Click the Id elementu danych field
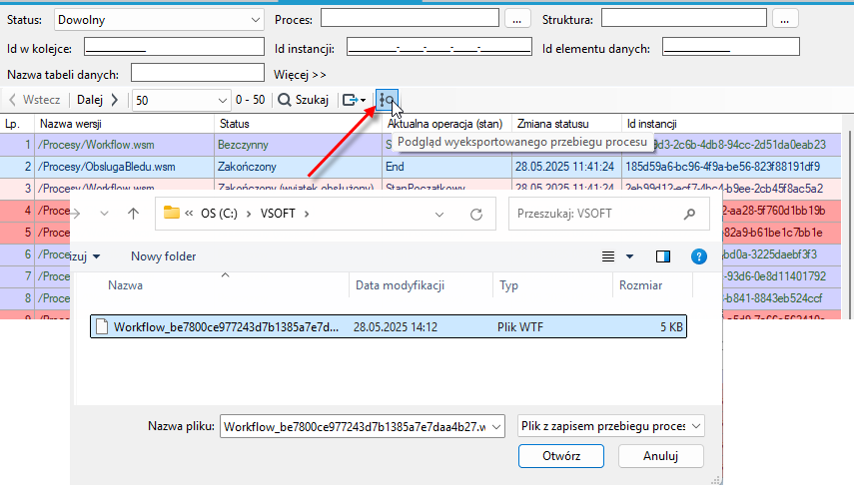Image resolution: width=854 pixels, height=504 pixels. pos(731,47)
